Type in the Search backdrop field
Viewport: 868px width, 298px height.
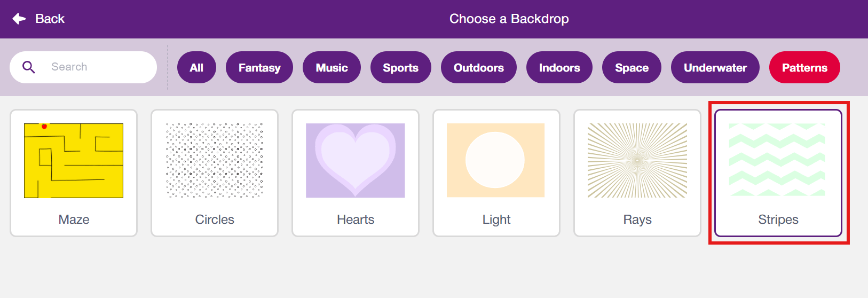pyautogui.click(x=96, y=67)
